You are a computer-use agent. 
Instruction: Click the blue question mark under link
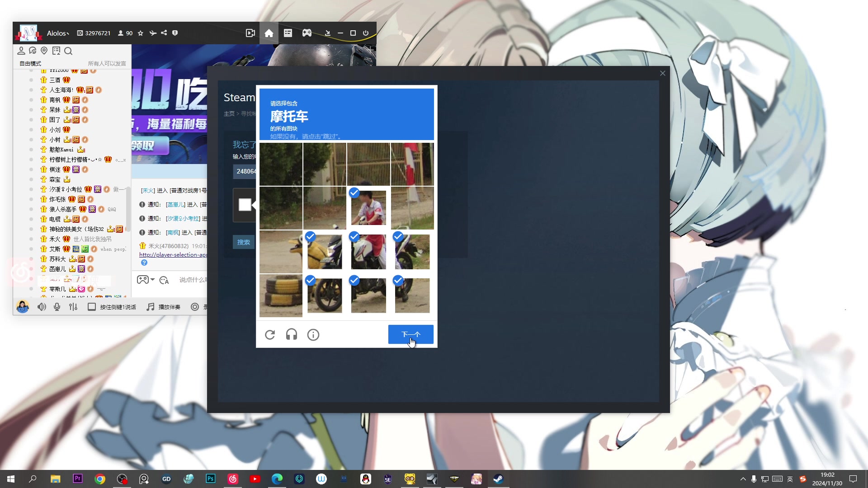(x=144, y=263)
